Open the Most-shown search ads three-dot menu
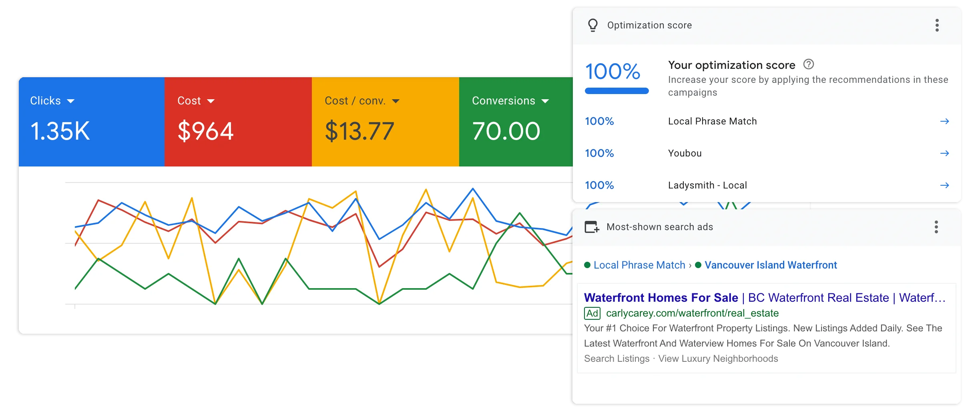The width and height of the screenshot is (980, 411). click(936, 227)
